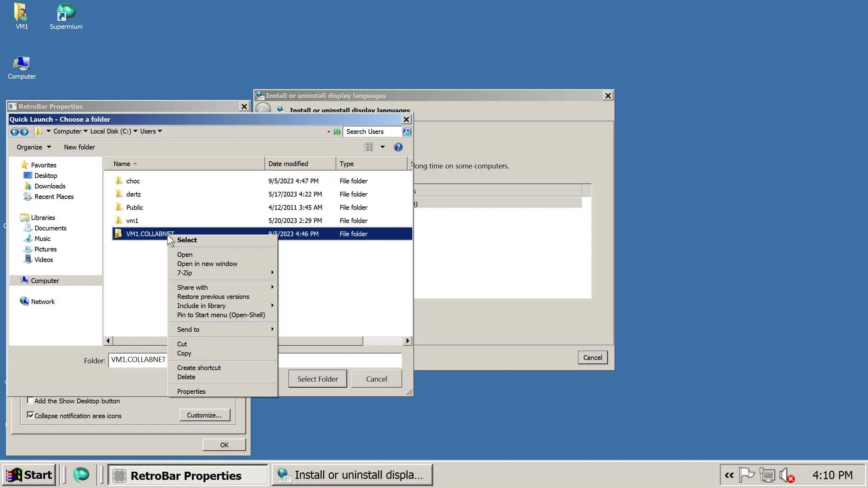The height and width of the screenshot is (488, 868).
Task: Select Open in new window menu entry
Action: [207, 264]
